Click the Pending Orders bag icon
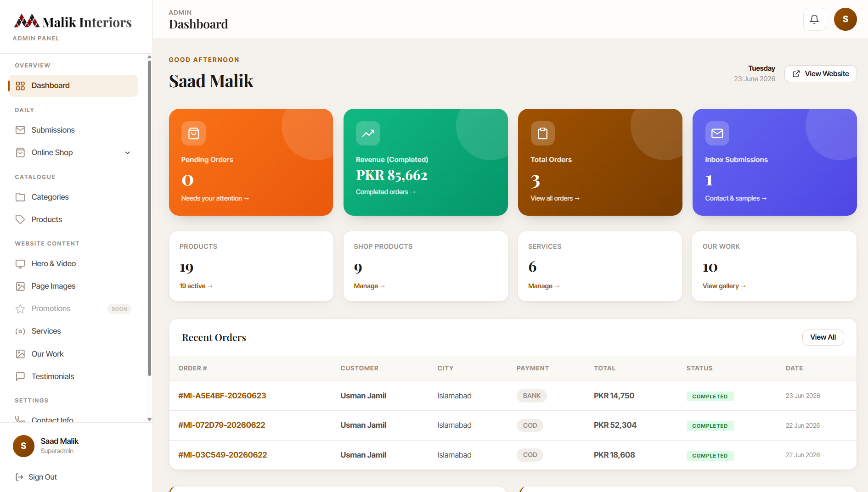Viewport: 868px width, 492px height. 193,133
